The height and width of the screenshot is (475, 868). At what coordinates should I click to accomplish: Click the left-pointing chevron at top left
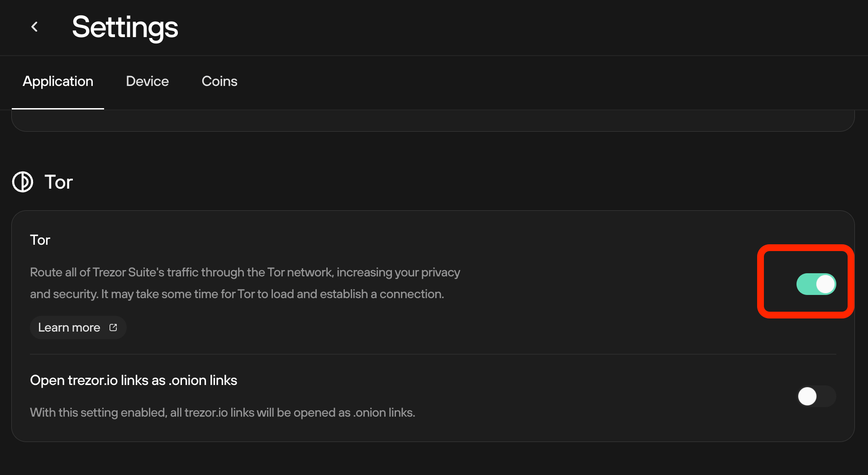[34, 27]
